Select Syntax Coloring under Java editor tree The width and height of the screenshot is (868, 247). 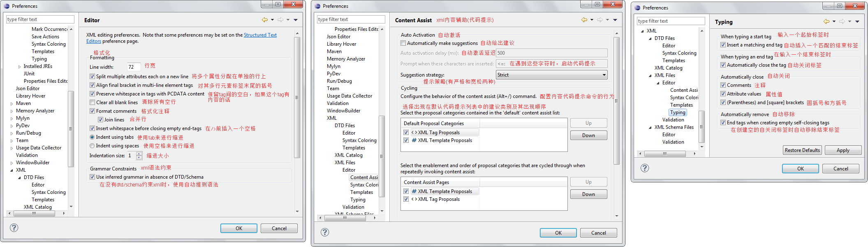pyautogui.click(x=49, y=44)
